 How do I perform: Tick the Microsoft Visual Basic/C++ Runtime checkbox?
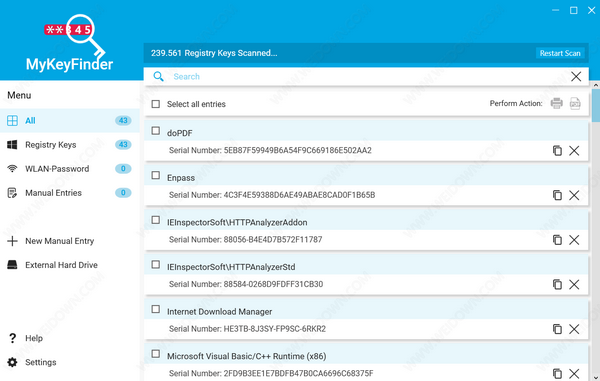click(x=156, y=353)
